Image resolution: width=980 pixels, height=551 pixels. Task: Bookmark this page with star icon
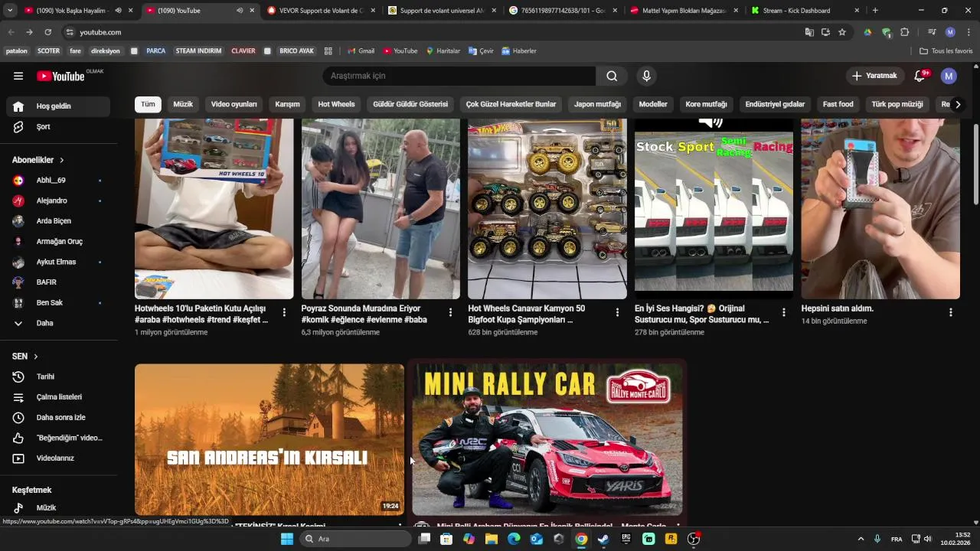842,32
